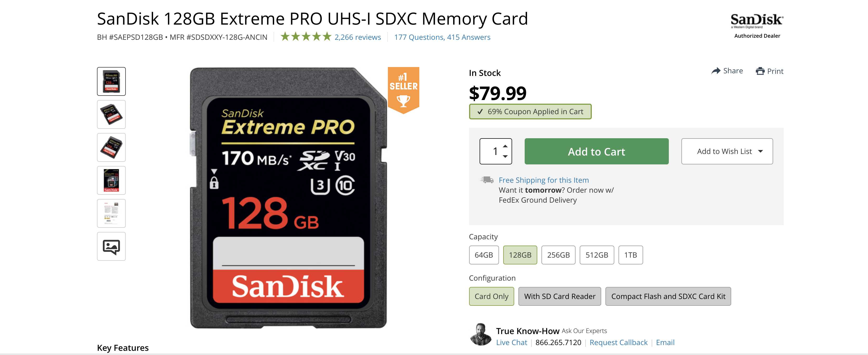This screenshot has height=355, width=868.
Task: Click the 69% Coupon Applied badge
Action: 530,111
